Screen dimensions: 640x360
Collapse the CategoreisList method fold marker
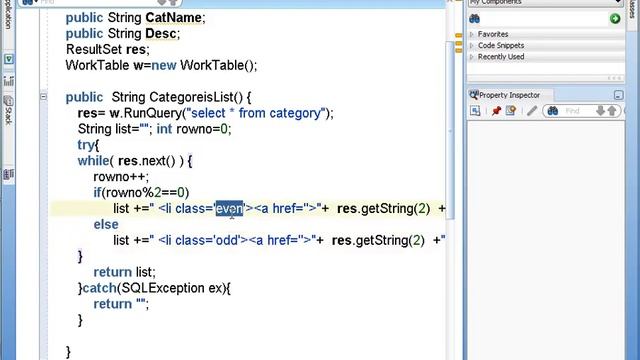pyautogui.click(x=44, y=97)
